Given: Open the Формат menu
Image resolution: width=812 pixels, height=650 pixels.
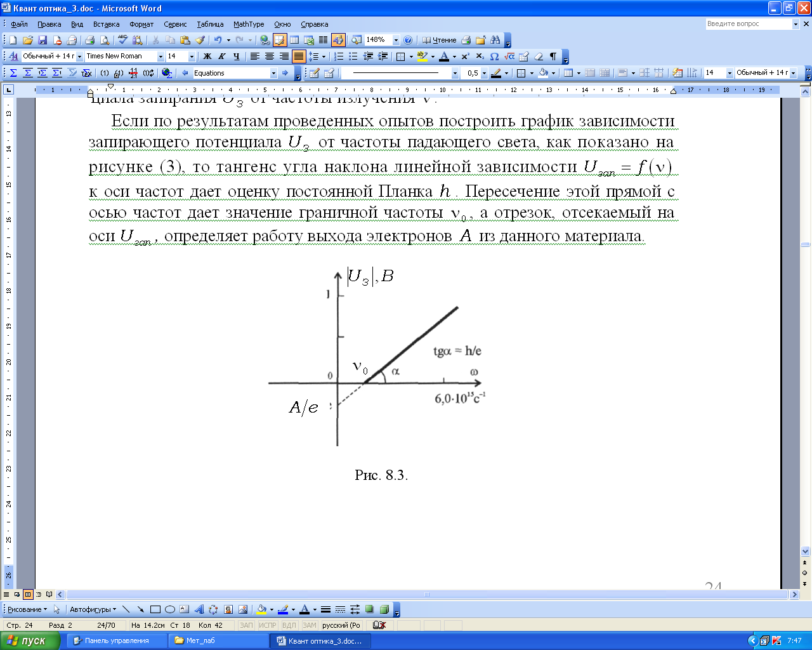Looking at the screenshot, I should point(141,24).
